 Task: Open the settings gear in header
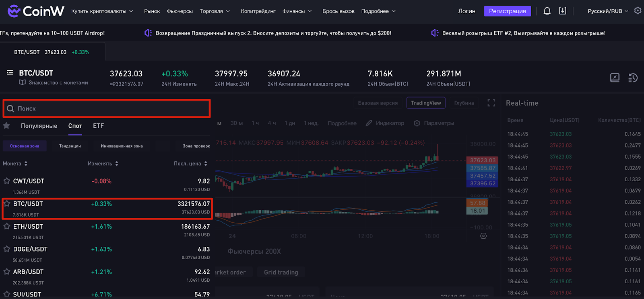point(638,11)
